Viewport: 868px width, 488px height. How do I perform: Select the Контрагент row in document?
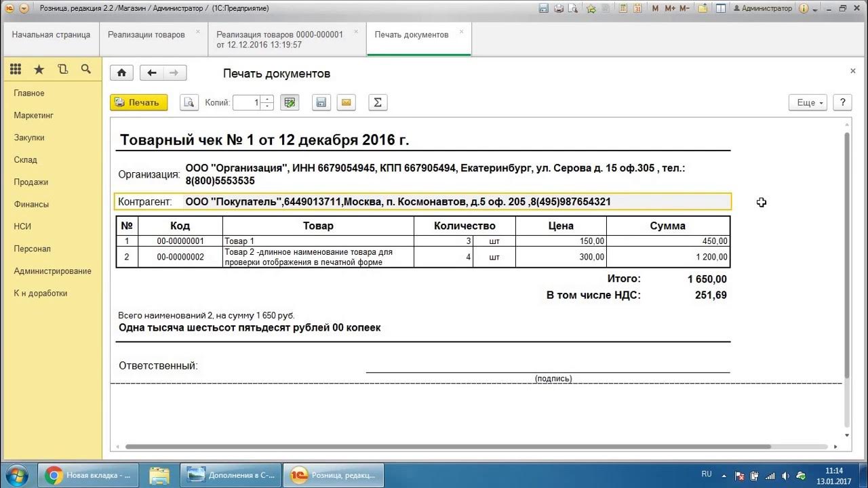point(423,202)
